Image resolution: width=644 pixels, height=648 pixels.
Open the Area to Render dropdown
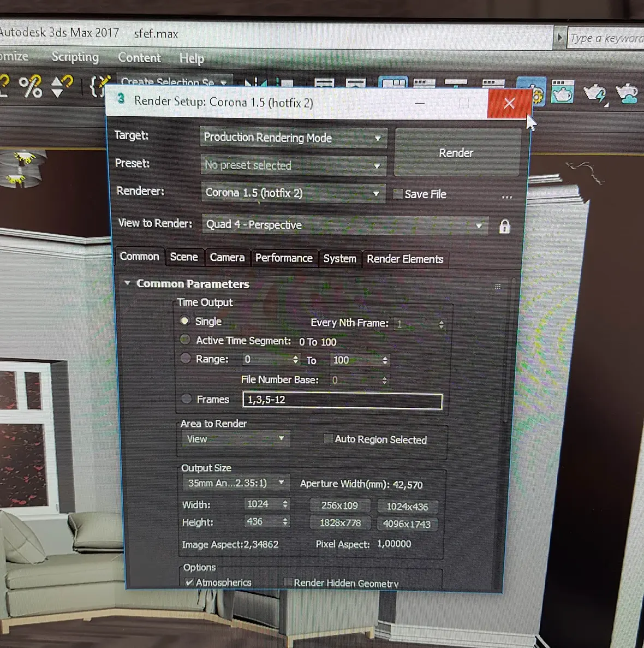click(x=236, y=439)
